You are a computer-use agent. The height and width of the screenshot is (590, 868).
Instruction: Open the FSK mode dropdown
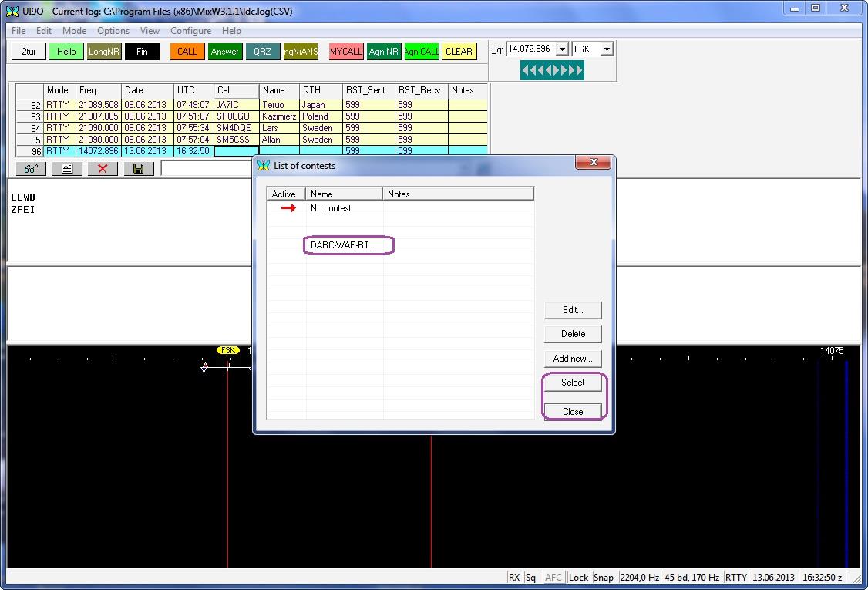[x=607, y=49]
